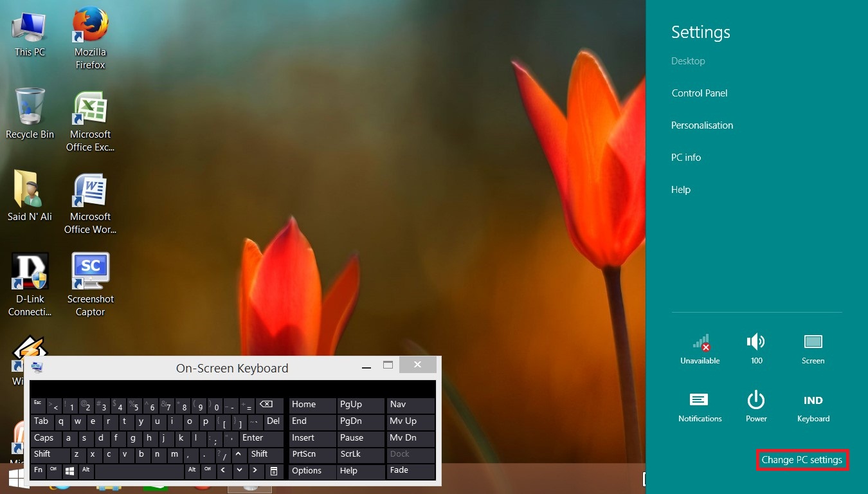Image resolution: width=868 pixels, height=494 pixels.
Task: Click the network icon showing Unavailable
Action: point(700,344)
